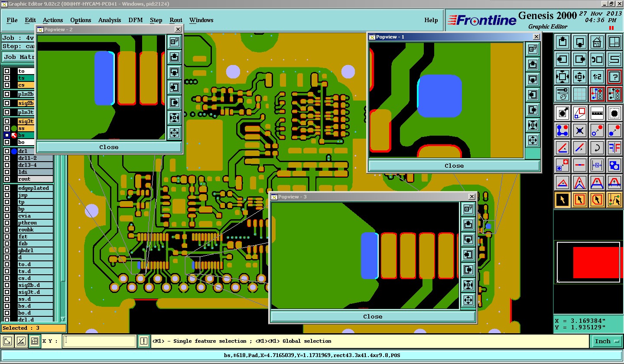Image resolution: width=624 pixels, height=364 pixels.
Task: Click the delete feature X icon
Action: (x=580, y=130)
